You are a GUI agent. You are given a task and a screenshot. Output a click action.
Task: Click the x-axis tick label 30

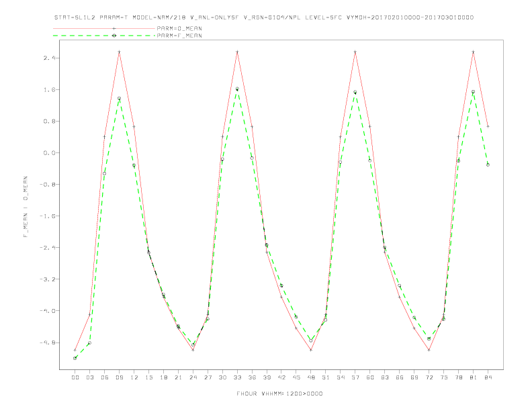coord(222,377)
